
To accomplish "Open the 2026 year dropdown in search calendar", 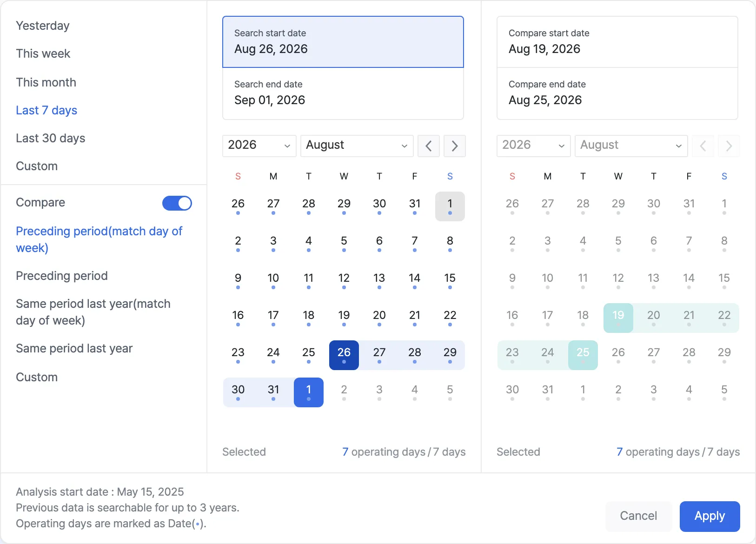I will (259, 146).
